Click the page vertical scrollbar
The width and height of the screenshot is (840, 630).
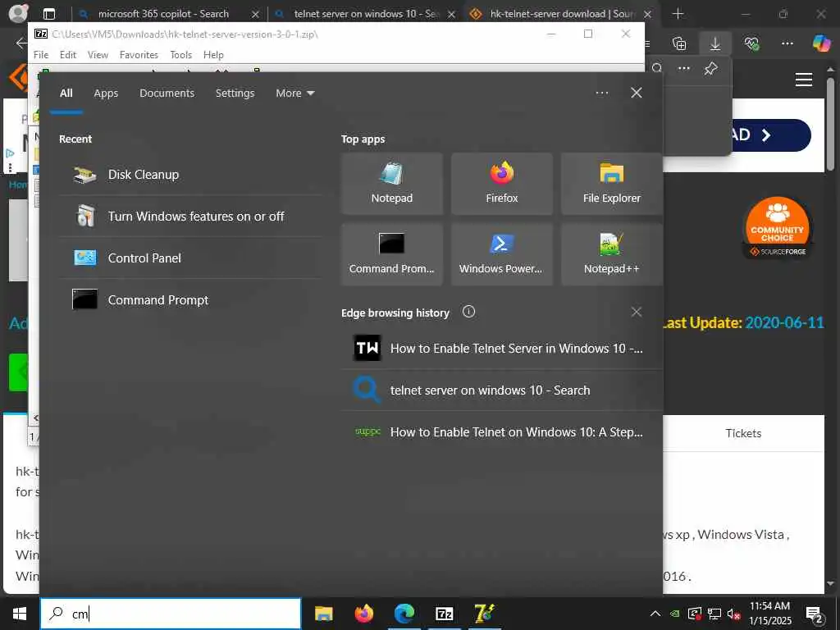(x=830, y=125)
